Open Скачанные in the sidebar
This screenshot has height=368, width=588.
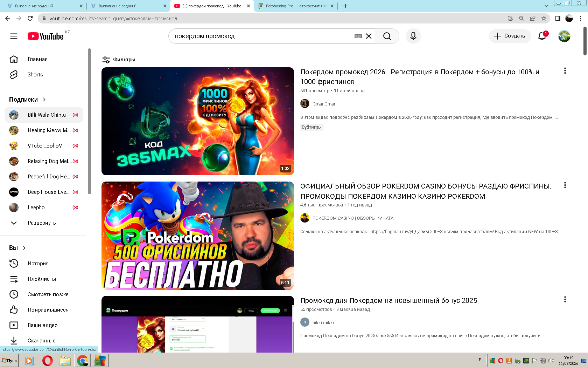pyautogui.click(x=44, y=341)
